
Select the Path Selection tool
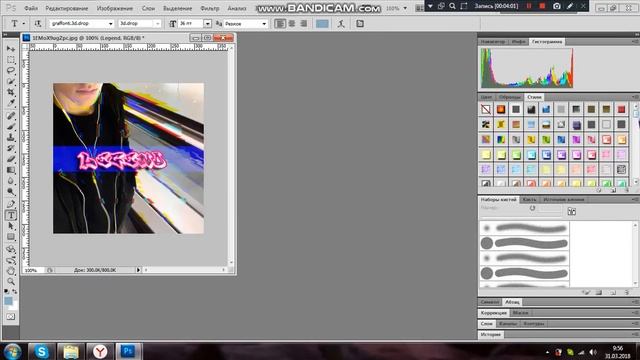pyautogui.click(x=11, y=226)
